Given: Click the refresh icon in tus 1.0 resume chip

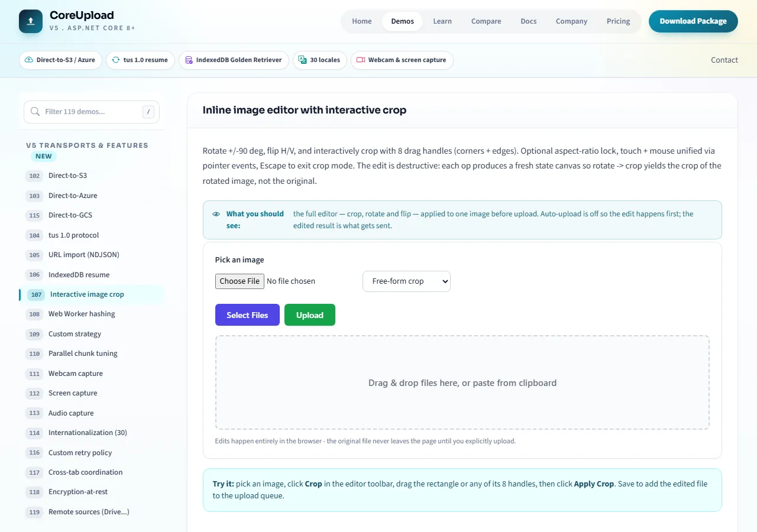Looking at the screenshot, I should click(116, 60).
